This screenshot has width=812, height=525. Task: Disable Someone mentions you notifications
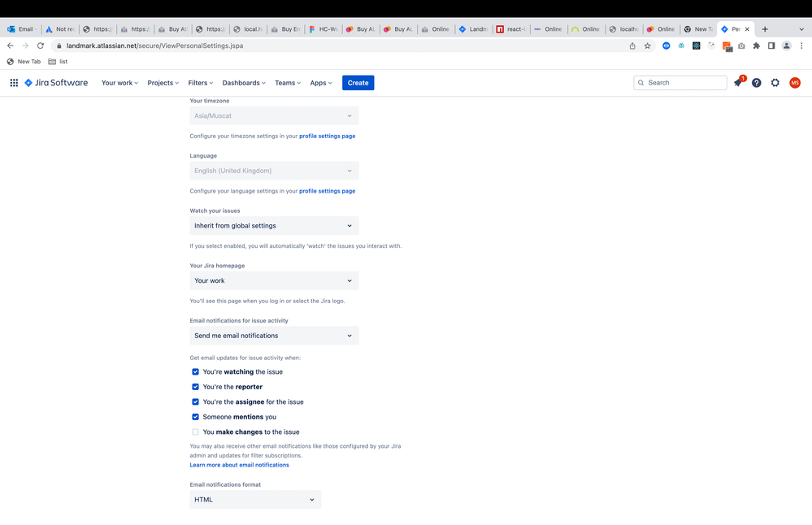pyautogui.click(x=195, y=416)
